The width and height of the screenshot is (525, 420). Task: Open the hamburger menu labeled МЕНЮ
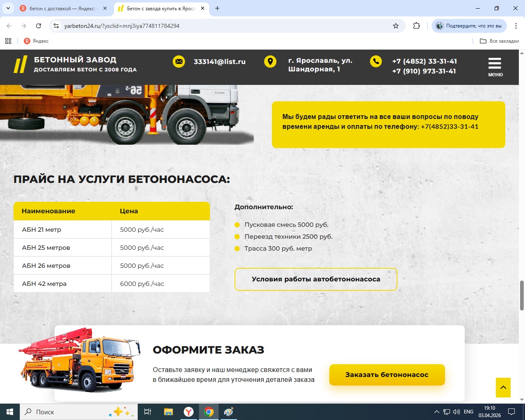coord(495,67)
